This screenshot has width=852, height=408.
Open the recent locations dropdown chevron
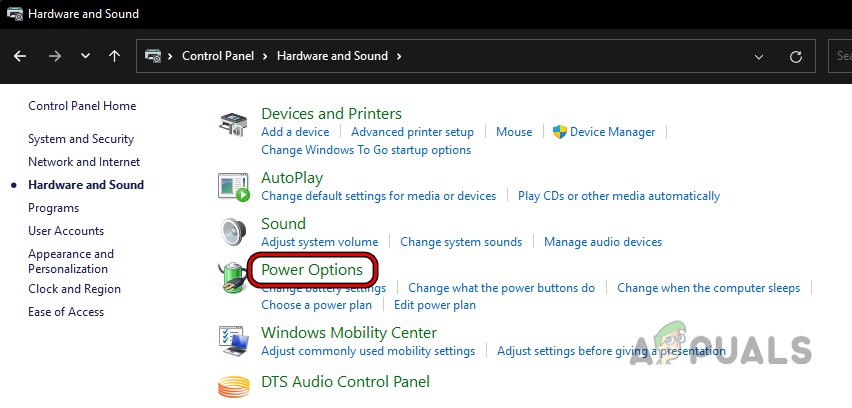coord(85,56)
